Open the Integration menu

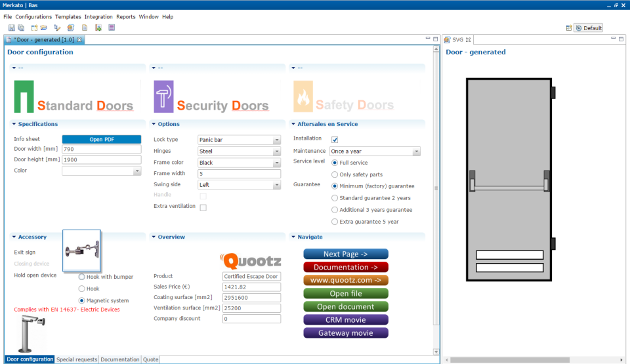coord(98,17)
